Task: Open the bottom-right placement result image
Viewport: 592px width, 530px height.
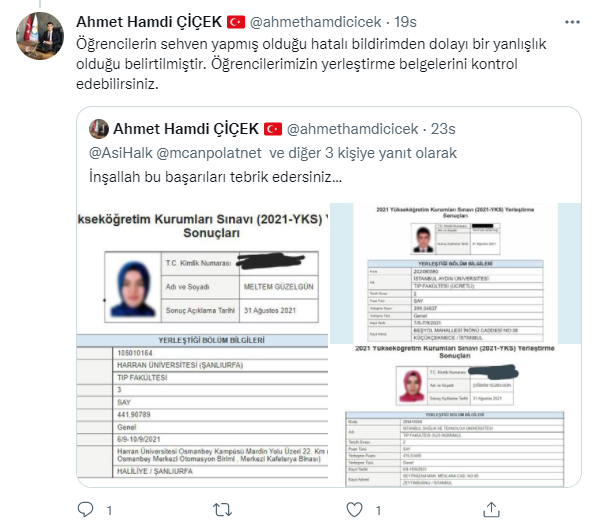Action: coord(456,416)
